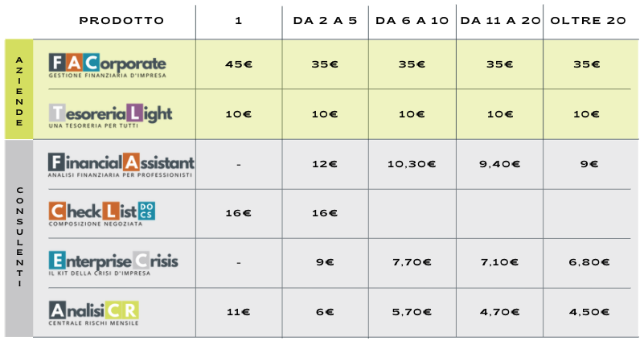The image size is (644, 345).
Task: Click the 45€ FACorporate price cell
Action: click(x=239, y=64)
